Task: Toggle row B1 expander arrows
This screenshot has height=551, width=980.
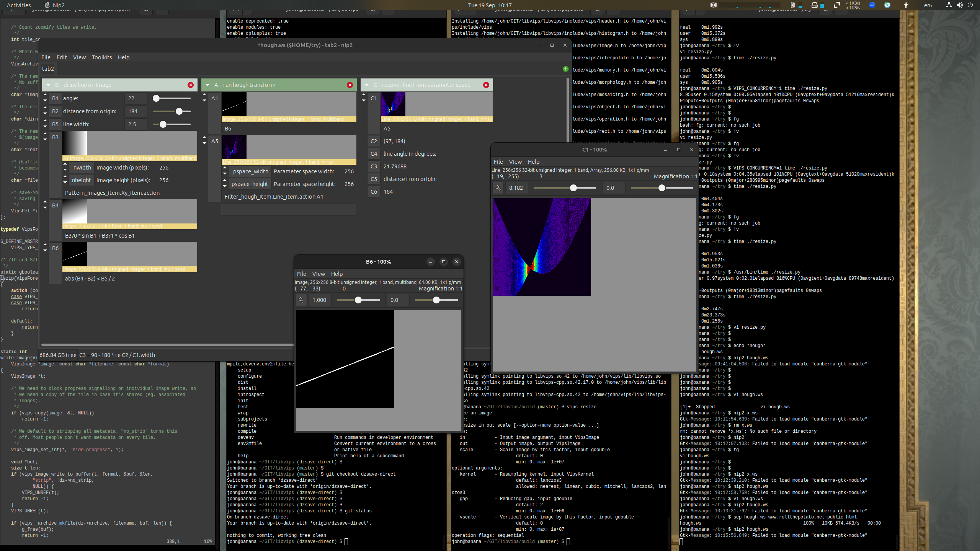Action: click(x=45, y=98)
